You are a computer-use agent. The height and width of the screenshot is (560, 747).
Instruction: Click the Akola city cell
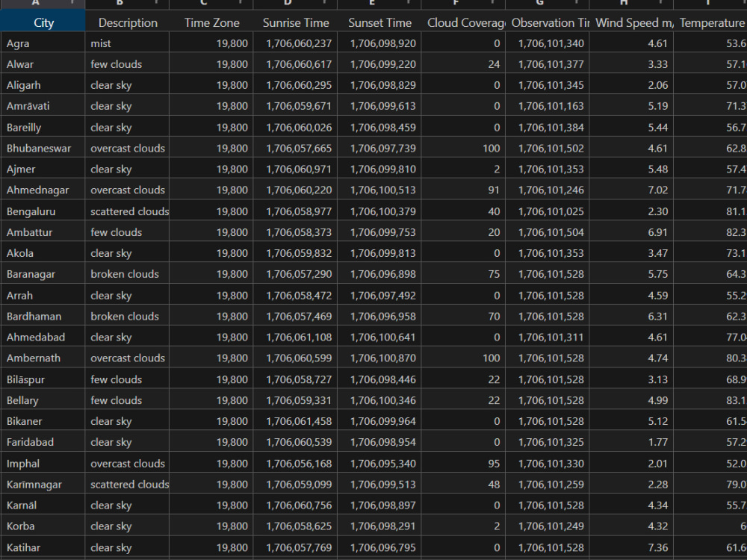pyautogui.click(x=43, y=253)
